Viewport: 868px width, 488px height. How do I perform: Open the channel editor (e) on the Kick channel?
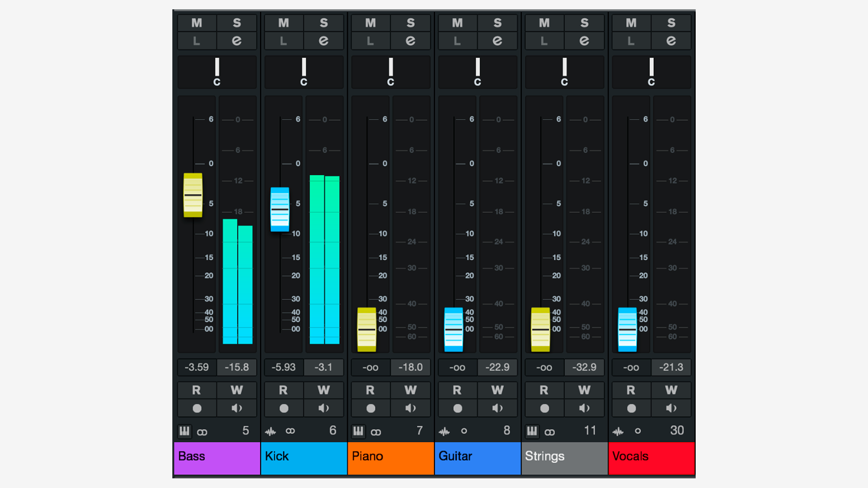[x=324, y=40]
